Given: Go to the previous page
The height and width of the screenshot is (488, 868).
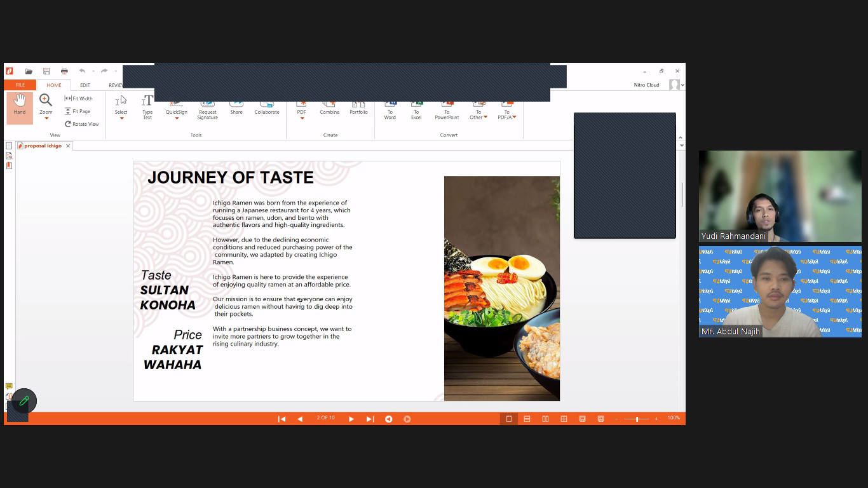Looking at the screenshot, I should click(300, 419).
